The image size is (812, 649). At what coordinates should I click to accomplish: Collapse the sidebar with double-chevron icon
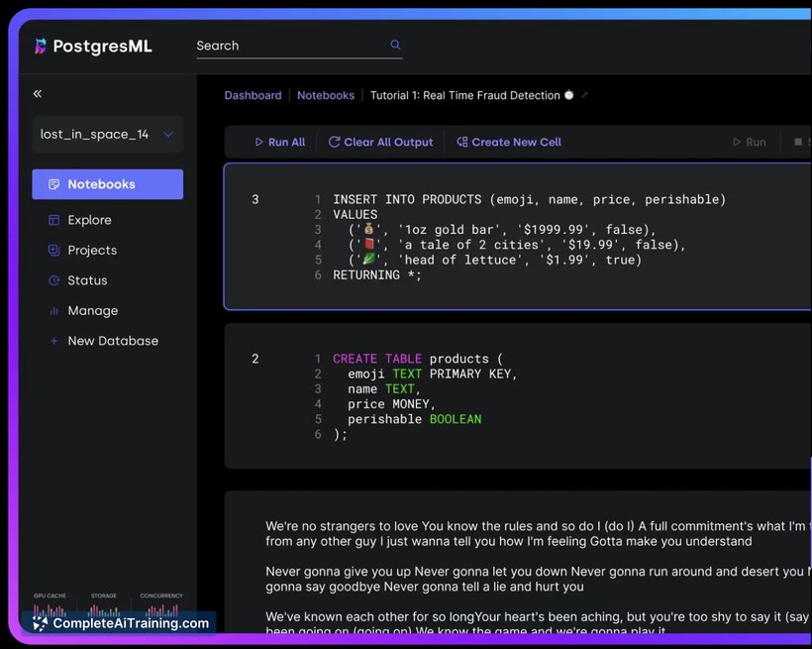click(x=38, y=94)
